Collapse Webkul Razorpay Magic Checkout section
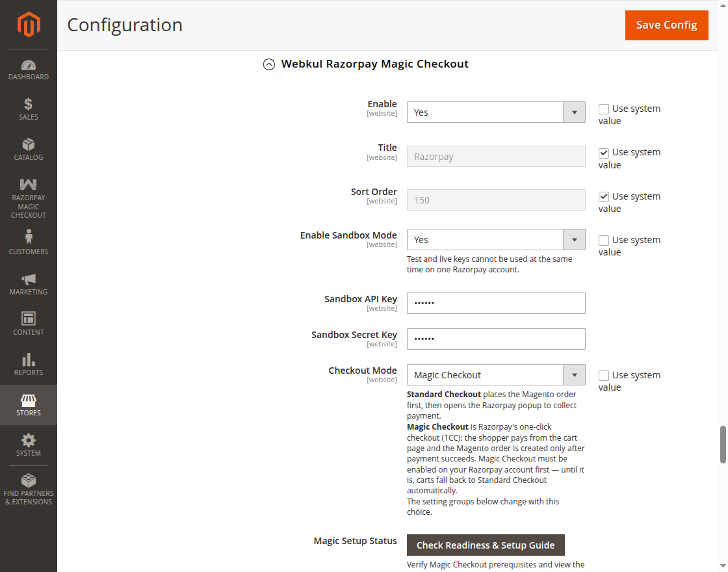Viewport: 728px width, 572px height. 269,64
